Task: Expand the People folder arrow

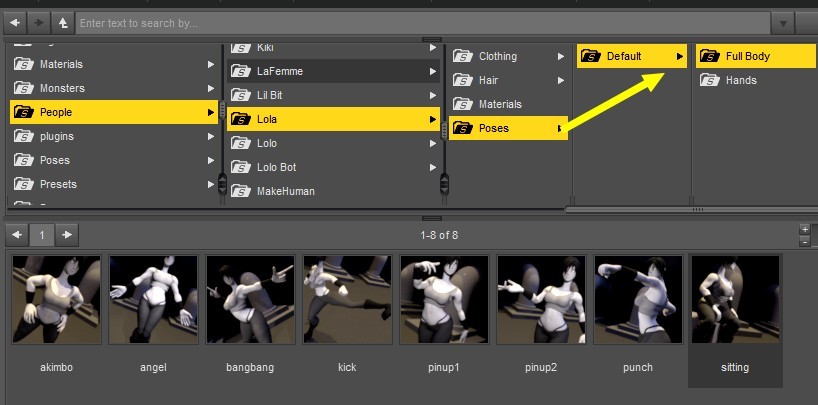Action: point(210,112)
